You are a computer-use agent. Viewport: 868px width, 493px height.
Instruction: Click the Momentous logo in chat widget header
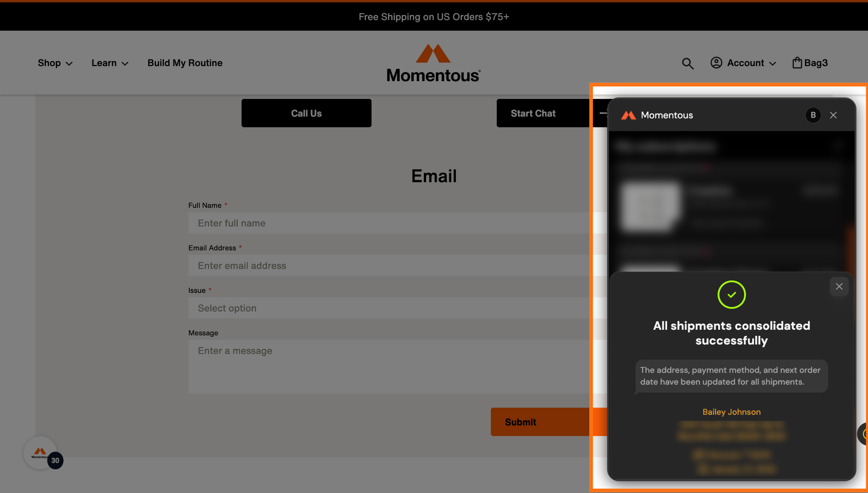tap(628, 115)
